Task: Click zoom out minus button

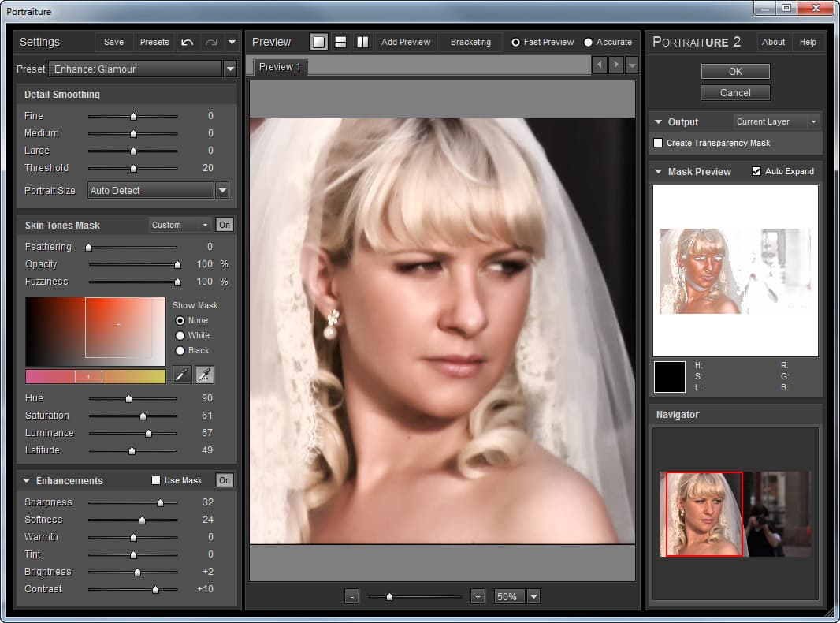Action: coord(352,596)
